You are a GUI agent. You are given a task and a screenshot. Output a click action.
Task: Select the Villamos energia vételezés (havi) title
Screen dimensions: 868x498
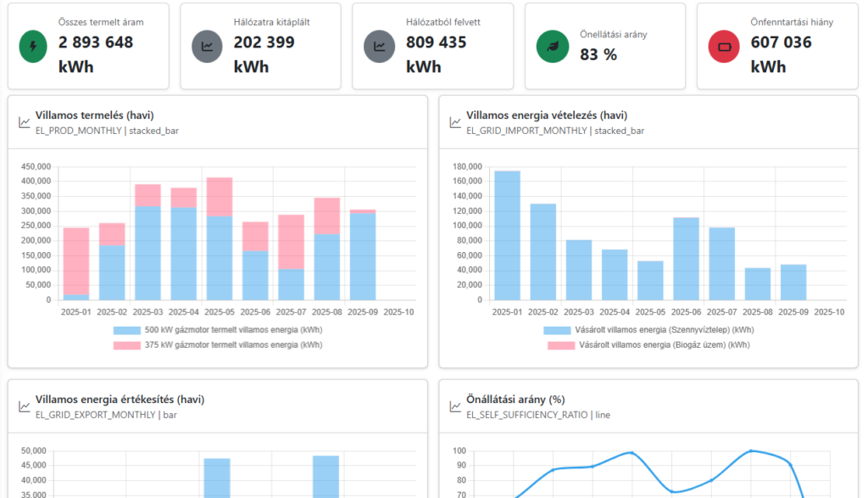pyautogui.click(x=546, y=115)
